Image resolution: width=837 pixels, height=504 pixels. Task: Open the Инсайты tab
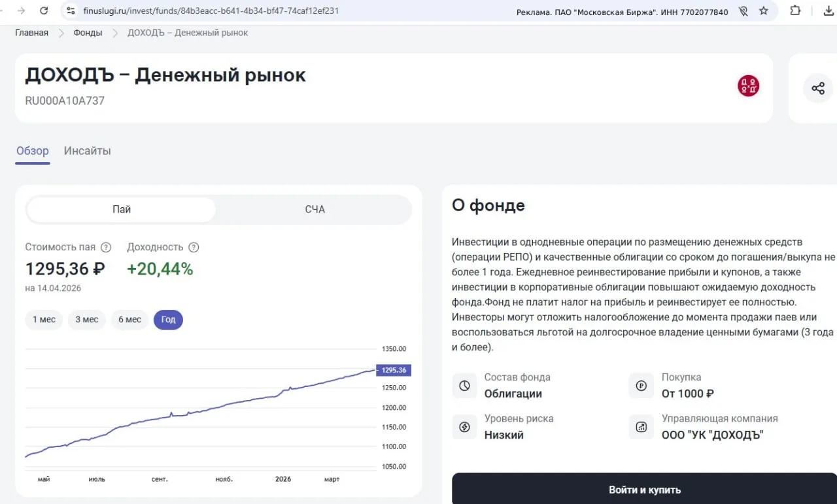[88, 151]
